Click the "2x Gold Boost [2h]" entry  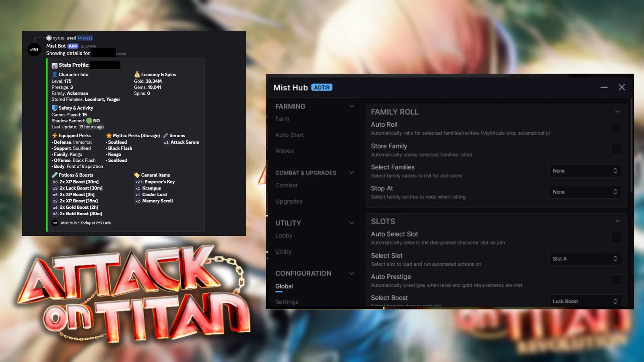(x=79, y=208)
